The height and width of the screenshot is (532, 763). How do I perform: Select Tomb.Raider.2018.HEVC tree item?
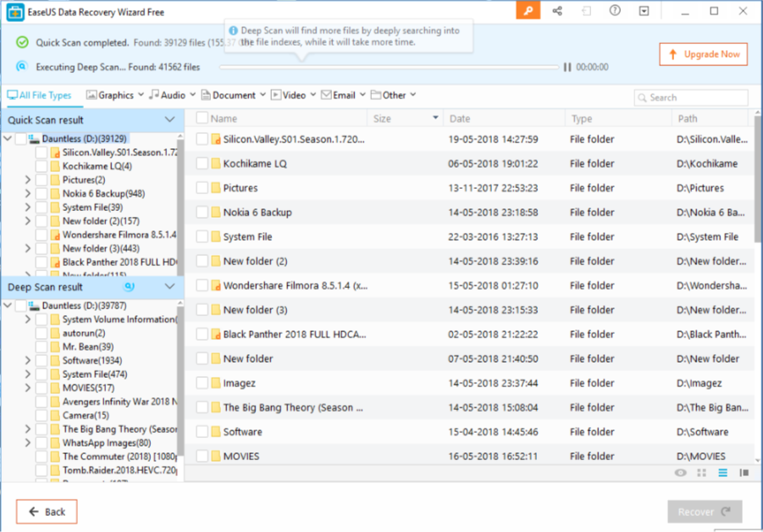pos(119,470)
